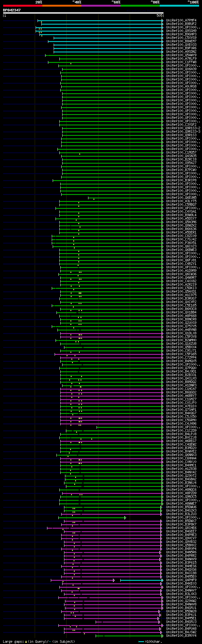Select the UniRef100_Q0CVP2 label

tap(181, 302)
